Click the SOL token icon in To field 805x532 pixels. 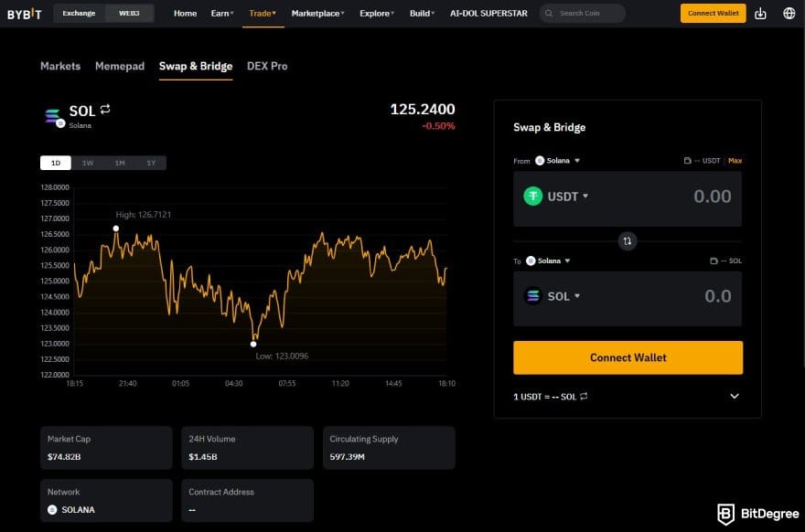[x=533, y=296]
